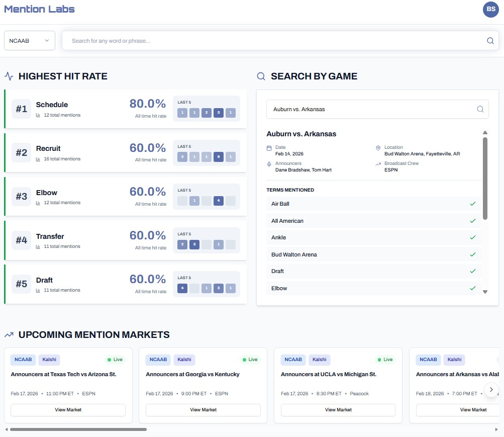Click the Auburn vs. Arkansas game heading
Image resolution: width=504 pixels, height=437 pixels.
click(301, 134)
